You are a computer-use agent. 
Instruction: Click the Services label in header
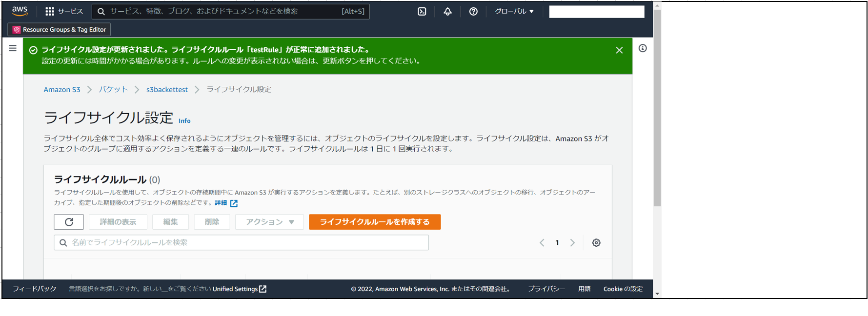70,11
